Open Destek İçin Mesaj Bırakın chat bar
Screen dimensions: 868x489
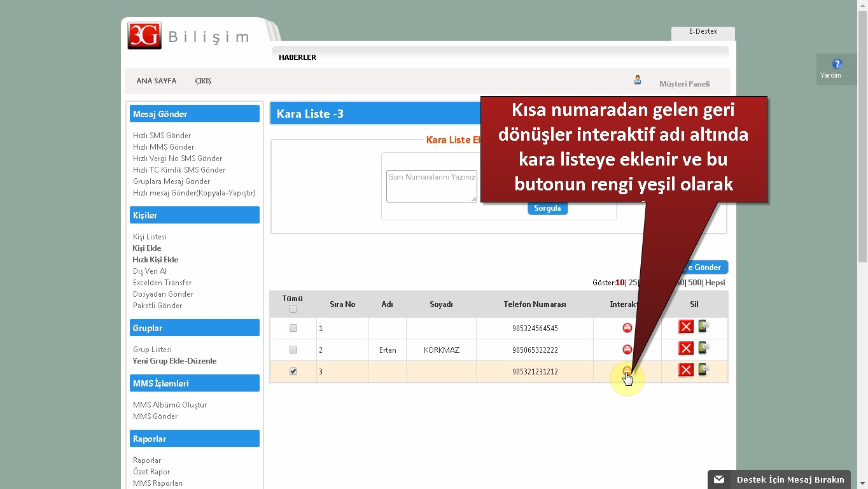tap(779, 479)
